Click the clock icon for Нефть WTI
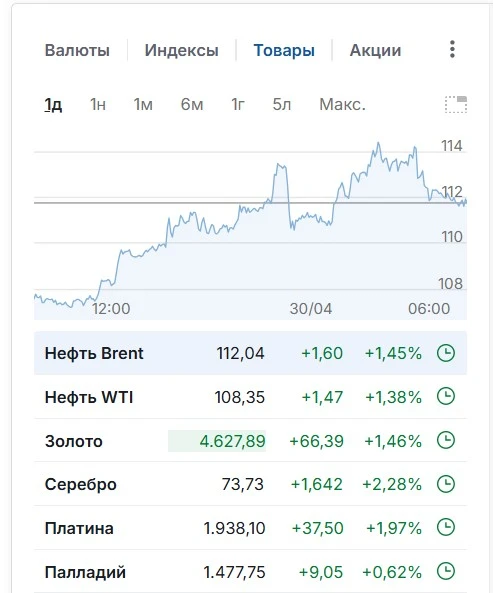 coord(446,397)
